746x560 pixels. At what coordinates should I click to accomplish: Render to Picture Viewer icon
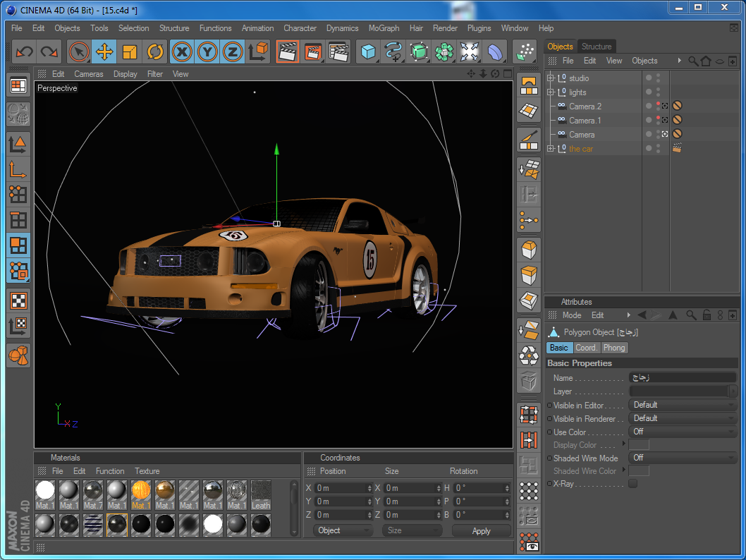click(312, 51)
